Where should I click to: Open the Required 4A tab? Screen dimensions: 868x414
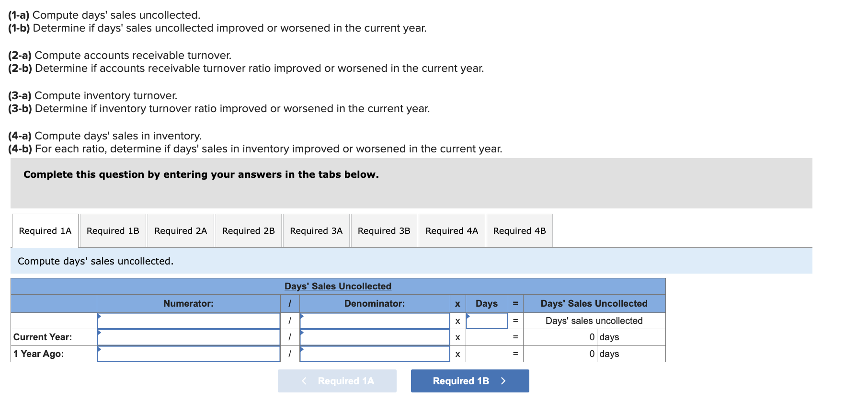tap(452, 230)
